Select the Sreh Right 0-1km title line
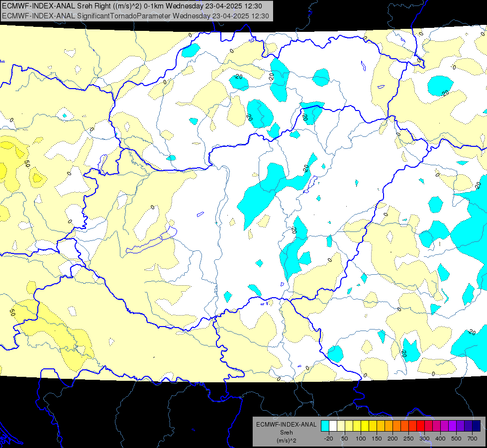This screenshot has height=448, width=487. (x=132, y=6)
